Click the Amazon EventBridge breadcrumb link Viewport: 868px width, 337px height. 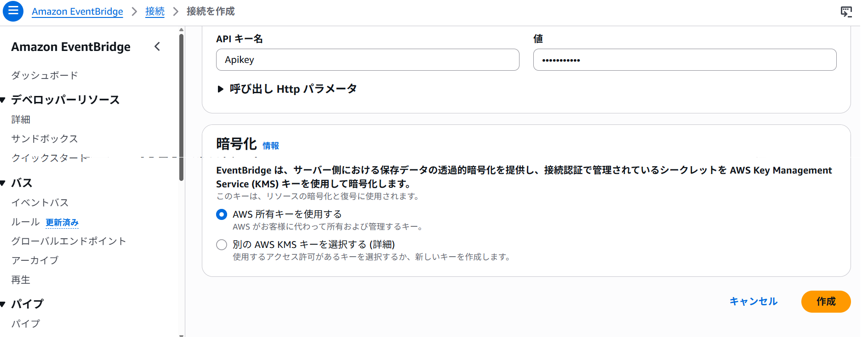77,11
